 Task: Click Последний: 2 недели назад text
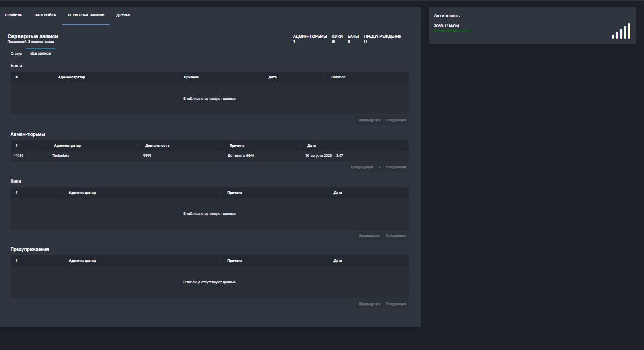(x=30, y=42)
